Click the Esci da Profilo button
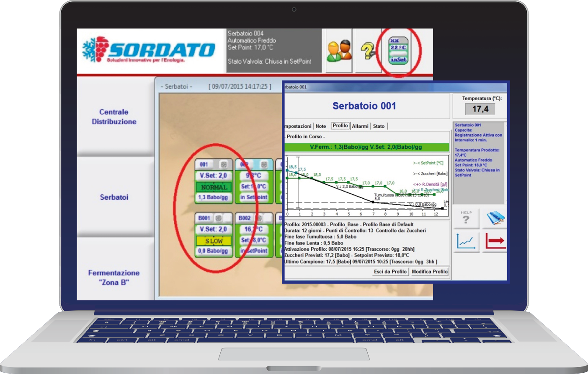The image size is (588, 374). pyautogui.click(x=390, y=272)
